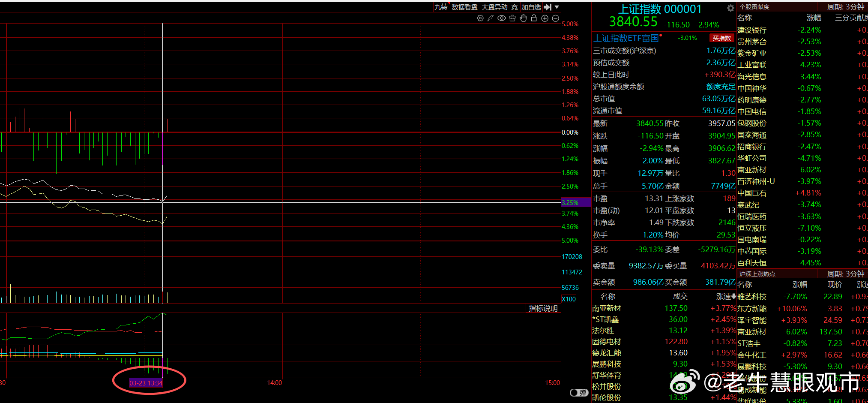The image size is (868, 403).
Task: Select the feather drawing pen tool
Action: click(491, 18)
